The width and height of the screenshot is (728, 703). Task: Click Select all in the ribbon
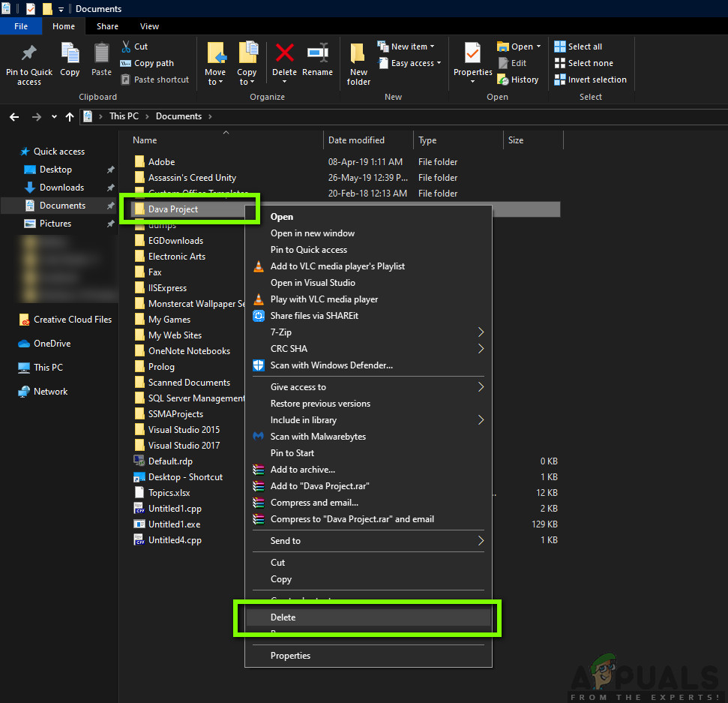(578, 47)
